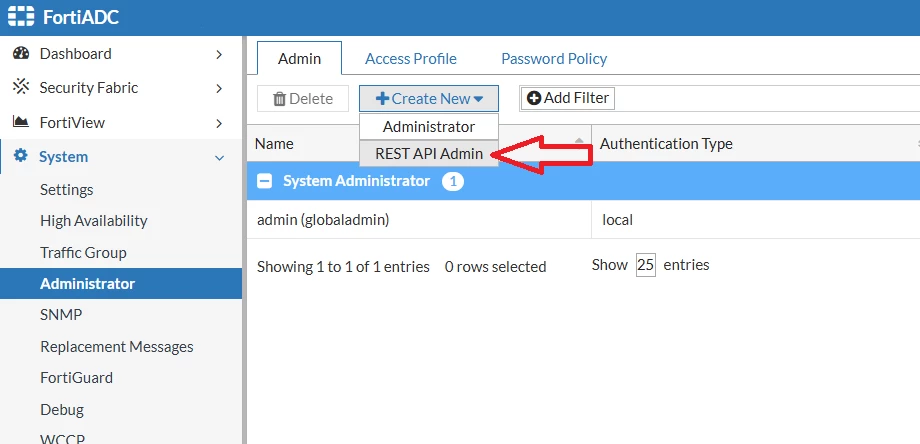Click the Name column sort arrow
920x444 pixels.
(579, 141)
